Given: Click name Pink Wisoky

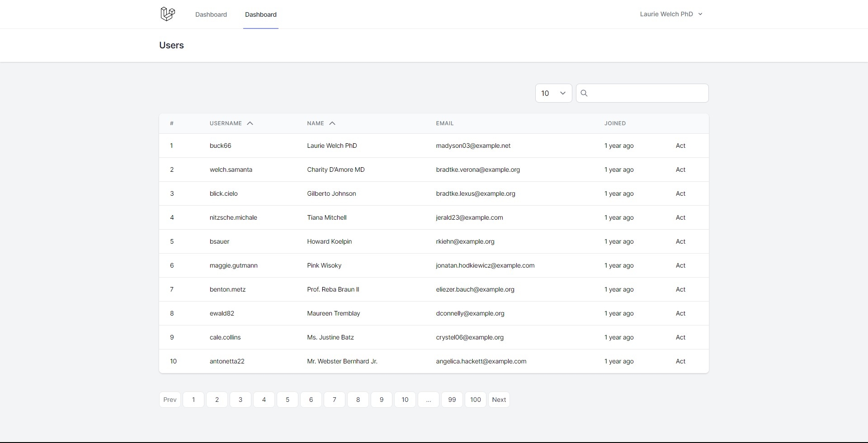Looking at the screenshot, I should [x=324, y=265].
